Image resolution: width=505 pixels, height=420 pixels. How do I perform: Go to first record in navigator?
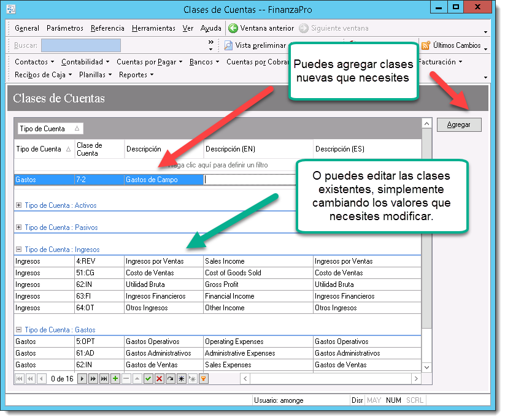pyautogui.click(x=19, y=379)
